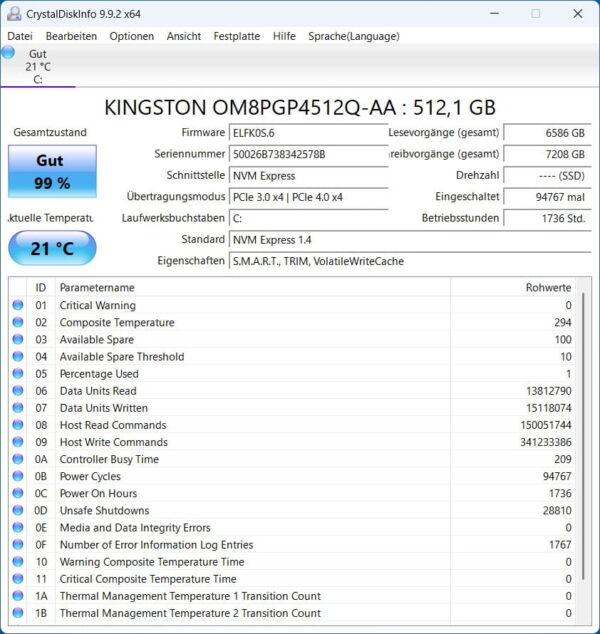Click status orb of Controller Busy Time row
Image resolution: width=600 pixels, height=634 pixels.
(x=18, y=459)
